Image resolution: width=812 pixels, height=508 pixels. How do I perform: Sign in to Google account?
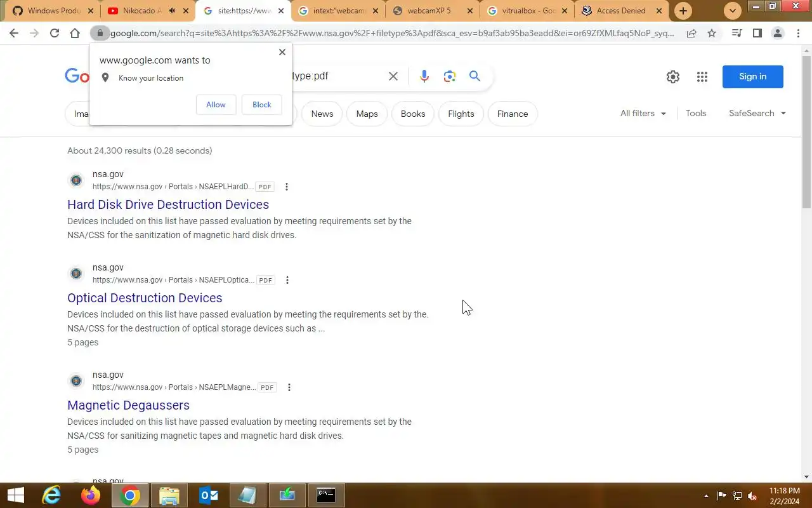pos(752,76)
